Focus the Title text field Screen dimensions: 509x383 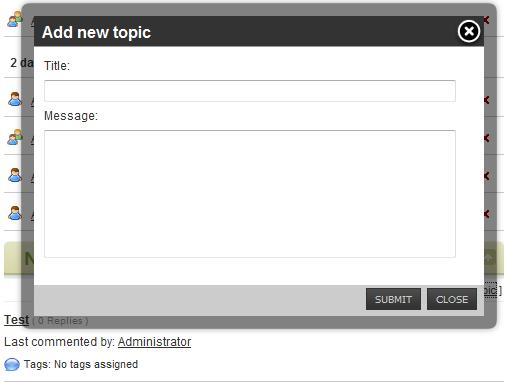(x=250, y=91)
